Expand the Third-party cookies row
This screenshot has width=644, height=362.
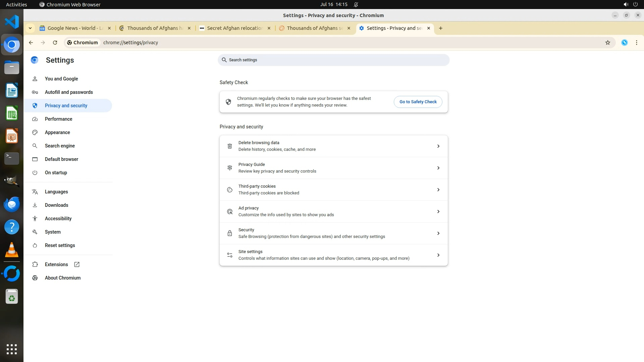[333, 190]
